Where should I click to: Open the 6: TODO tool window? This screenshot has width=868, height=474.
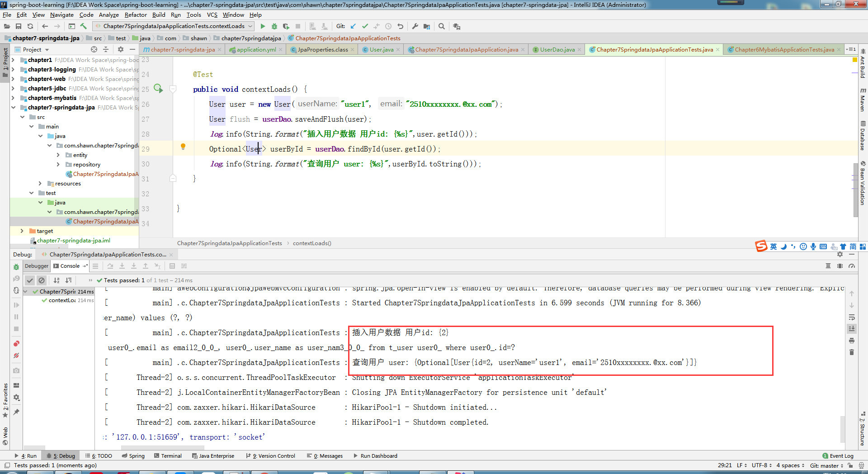(99, 456)
